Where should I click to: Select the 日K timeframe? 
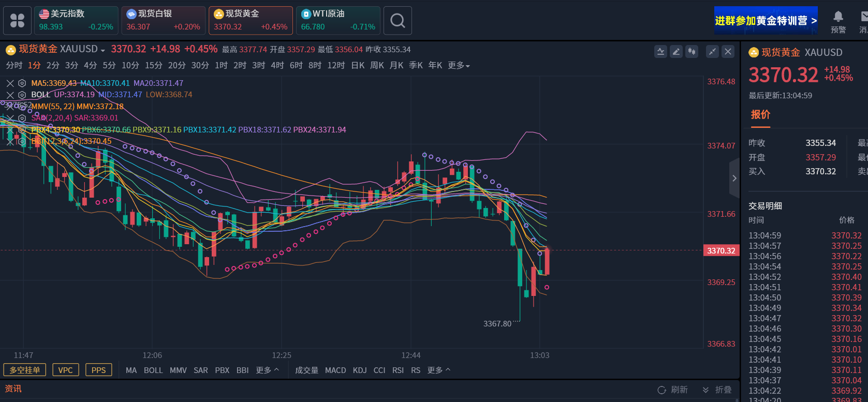pos(358,65)
